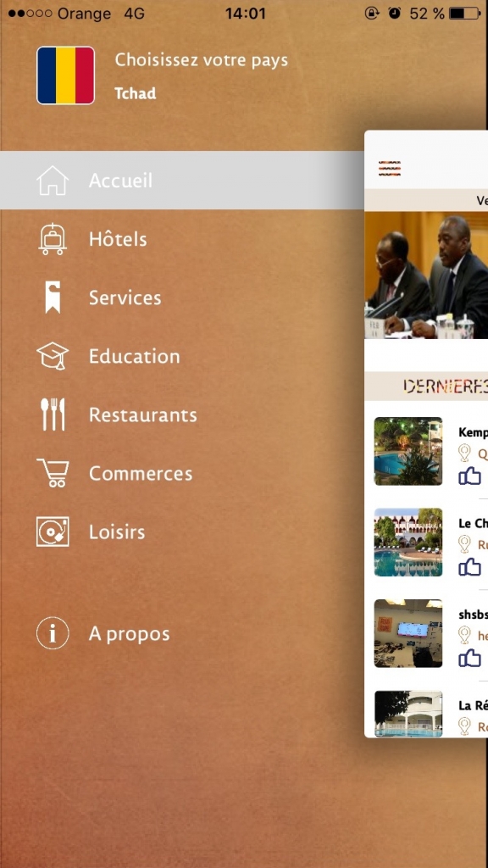Like the Kempinski hotel with thumbs-up
This screenshot has width=488, height=868.
click(x=469, y=476)
